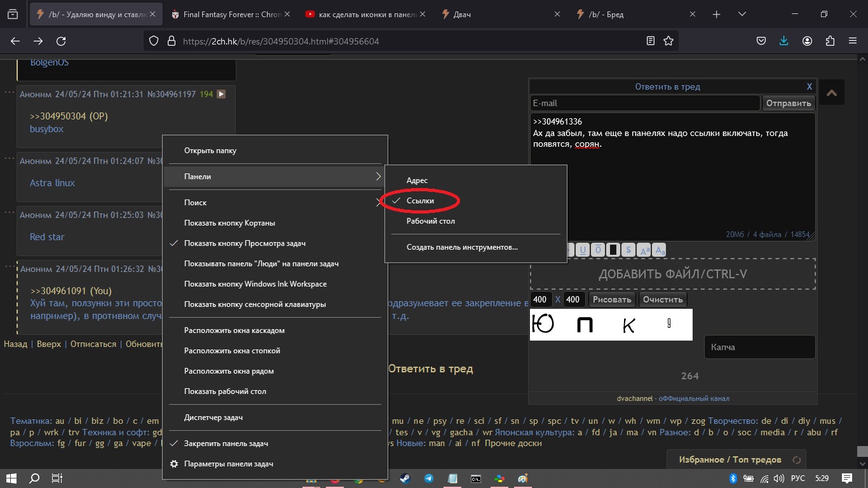Viewport: 868px width, 488px height.
Task: Open the Firefox View button
Action: tap(12, 14)
